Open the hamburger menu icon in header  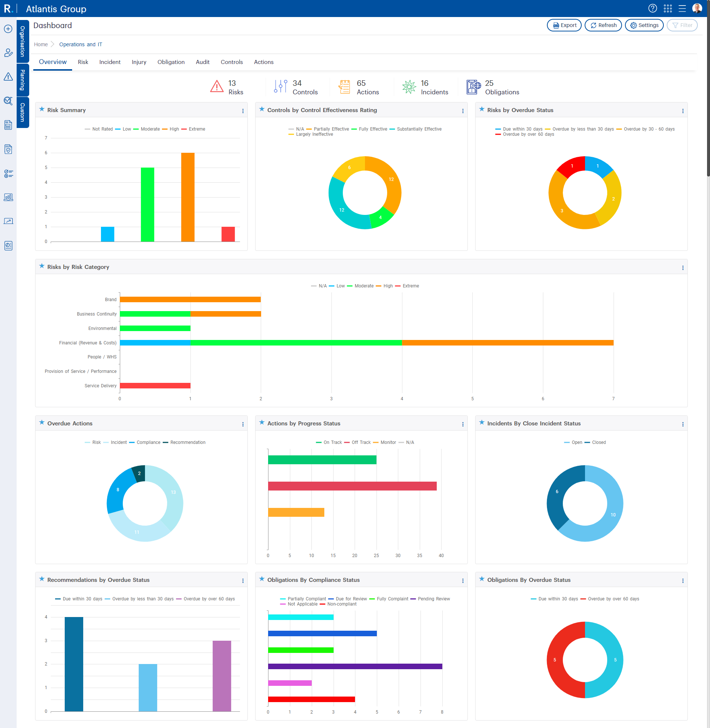click(682, 8)
